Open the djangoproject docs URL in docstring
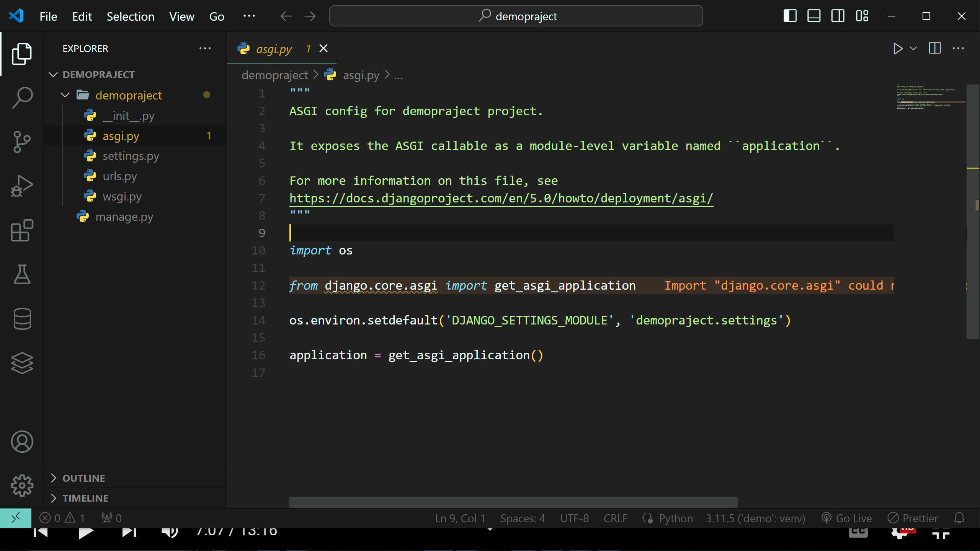The height and width of the screenshot is (551, 980). coord(501,198)
